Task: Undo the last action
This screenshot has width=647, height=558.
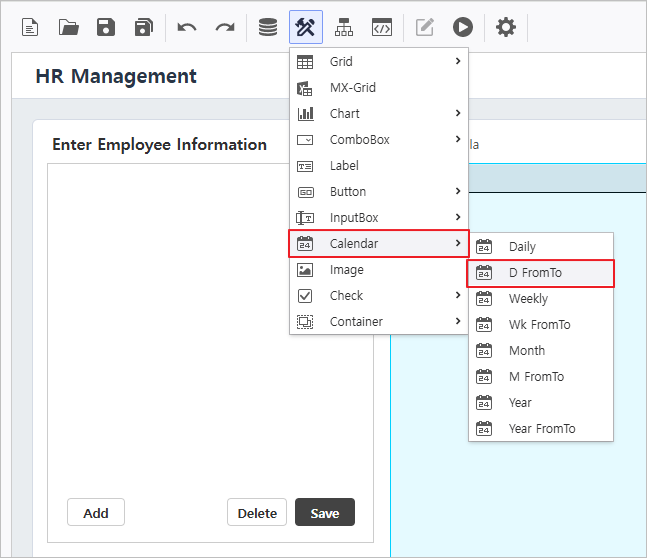Action: [x=187, y=27]
